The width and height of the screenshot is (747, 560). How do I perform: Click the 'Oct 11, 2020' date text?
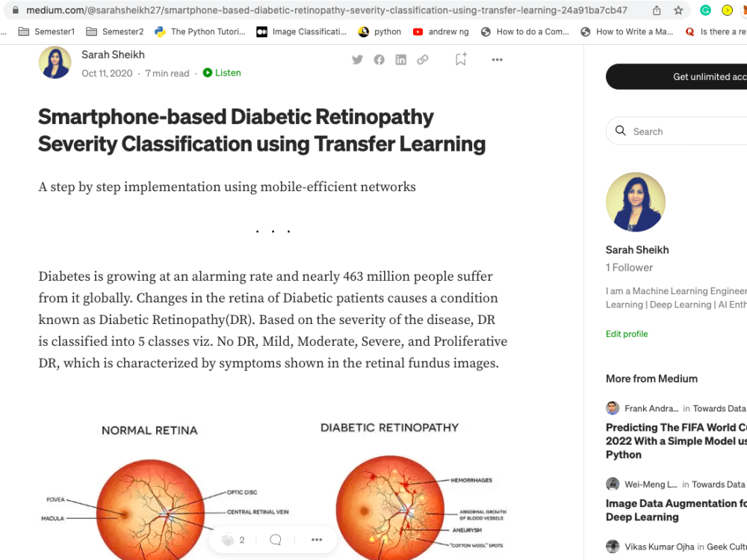[107, 73]
